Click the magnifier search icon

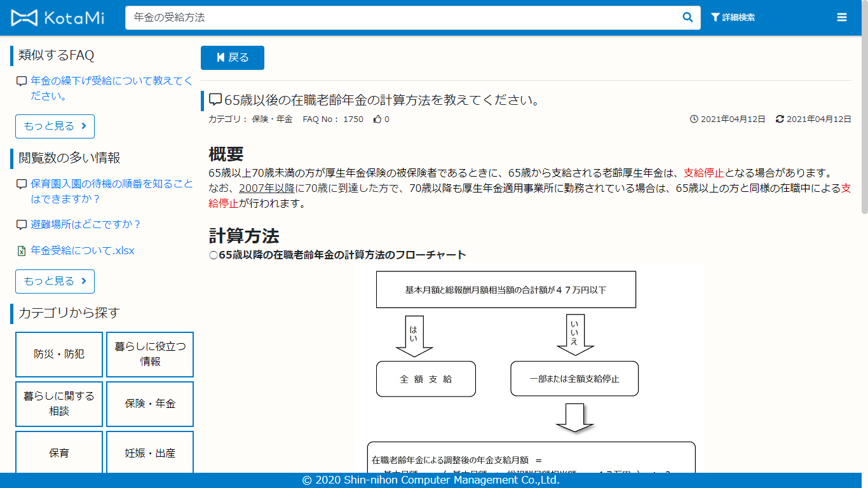(x=688, y=18)
